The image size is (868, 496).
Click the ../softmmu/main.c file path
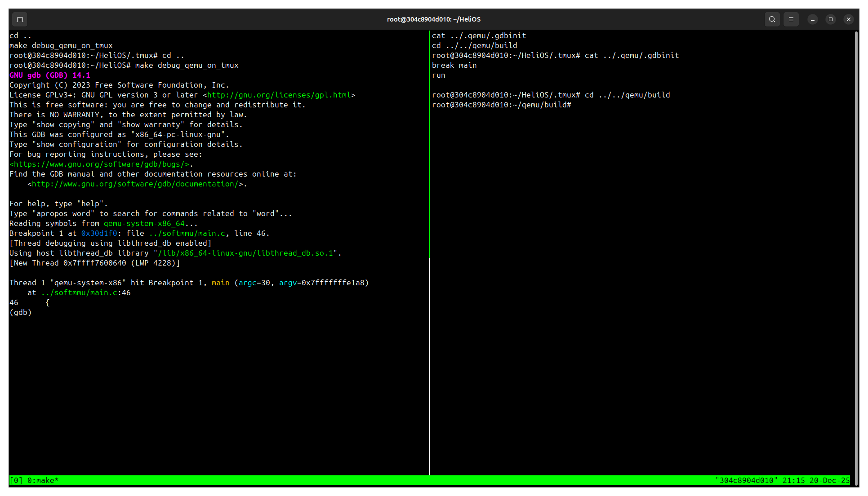pos(187,233)
